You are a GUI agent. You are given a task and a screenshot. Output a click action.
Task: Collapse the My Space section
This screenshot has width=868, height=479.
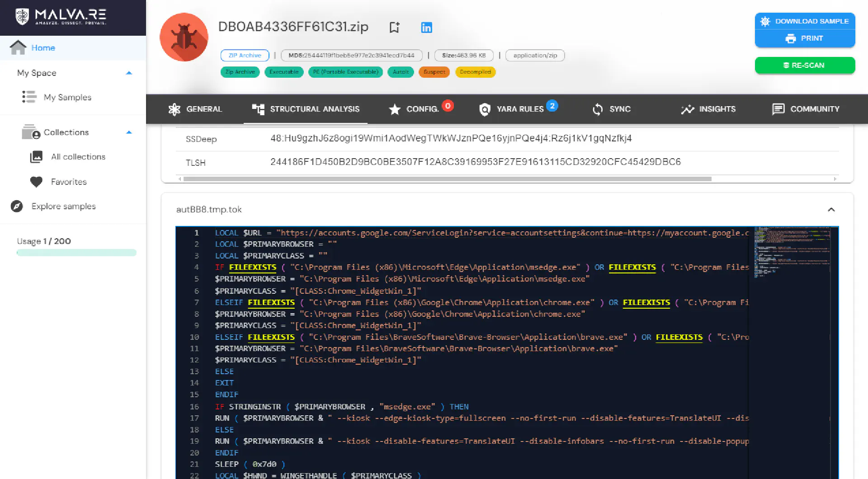129,73
